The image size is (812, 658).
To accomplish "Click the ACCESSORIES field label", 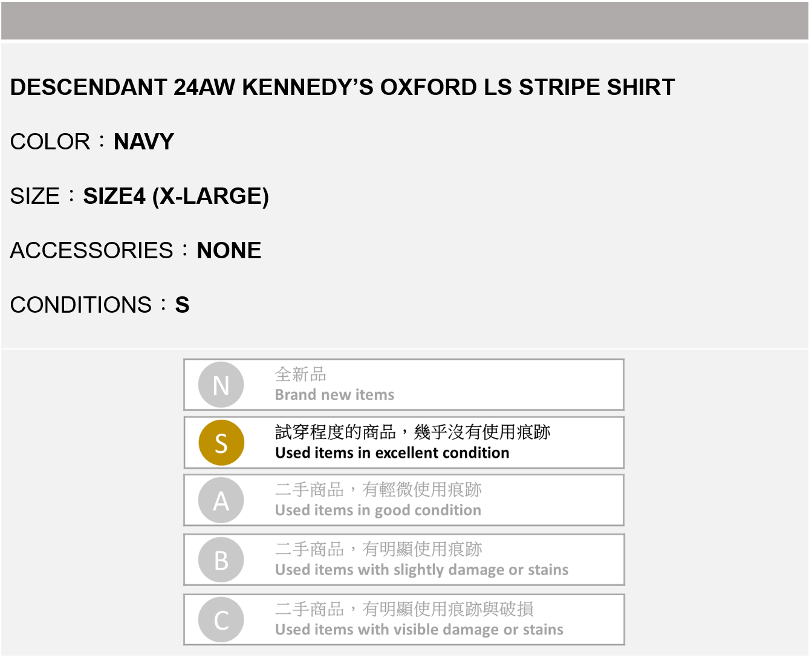I will [92, 250].
